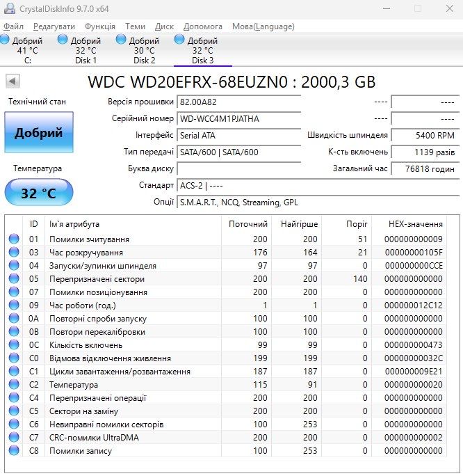Click the empty drive letter field
The width and height of the screenshot is (463, 476).
click(239, 168)
